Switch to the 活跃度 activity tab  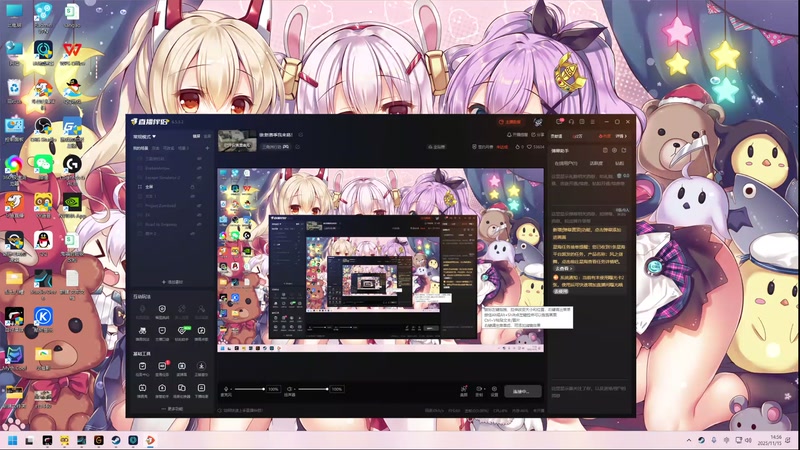(x=596, y=163)
